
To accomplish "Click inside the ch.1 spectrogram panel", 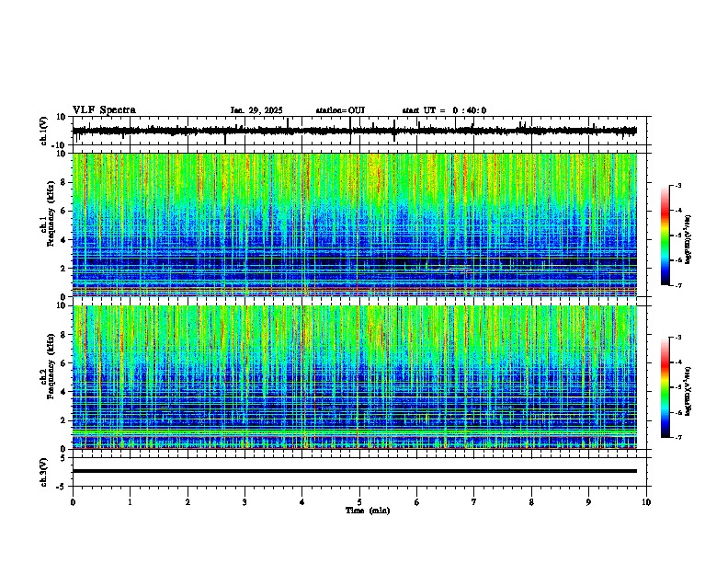I will tap(354, 224).
